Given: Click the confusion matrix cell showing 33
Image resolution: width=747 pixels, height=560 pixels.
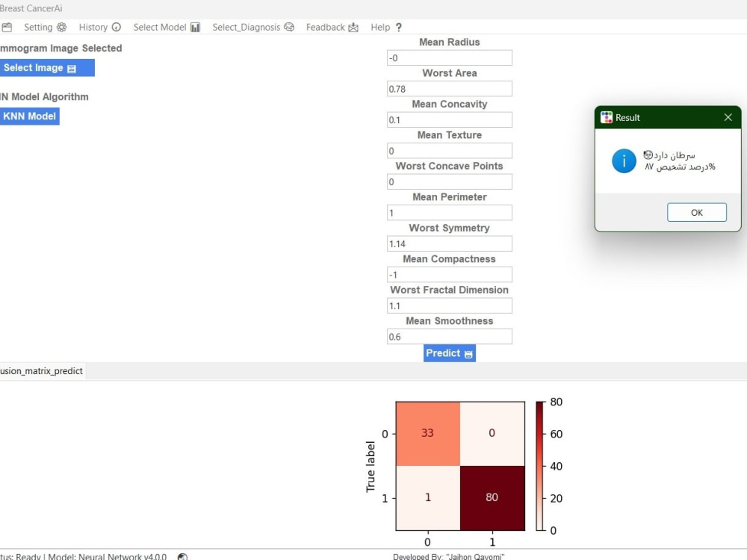Looking at the screenshot, I should pyautogui.click(x=428, y=433).
